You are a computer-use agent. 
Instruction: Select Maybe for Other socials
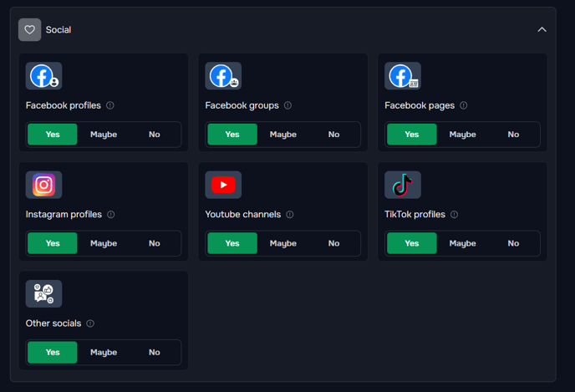click(104, 352)
